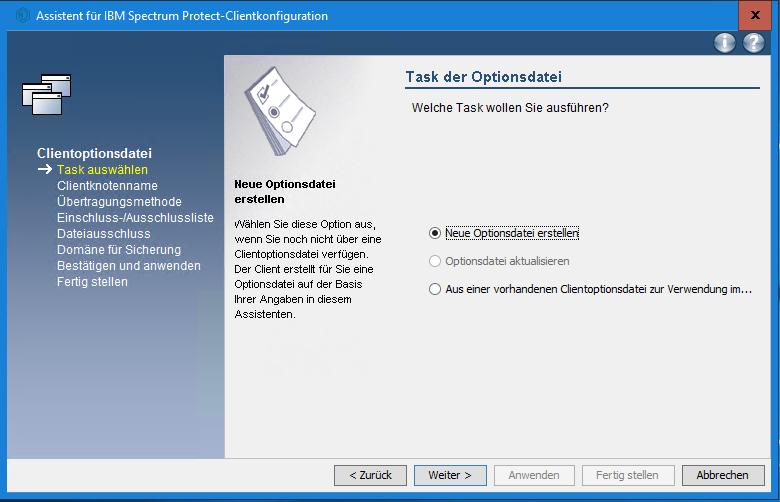The image size is (780, 502).
Task: Click the info icon in top-right corner
Action: click(x=725, y=43)
